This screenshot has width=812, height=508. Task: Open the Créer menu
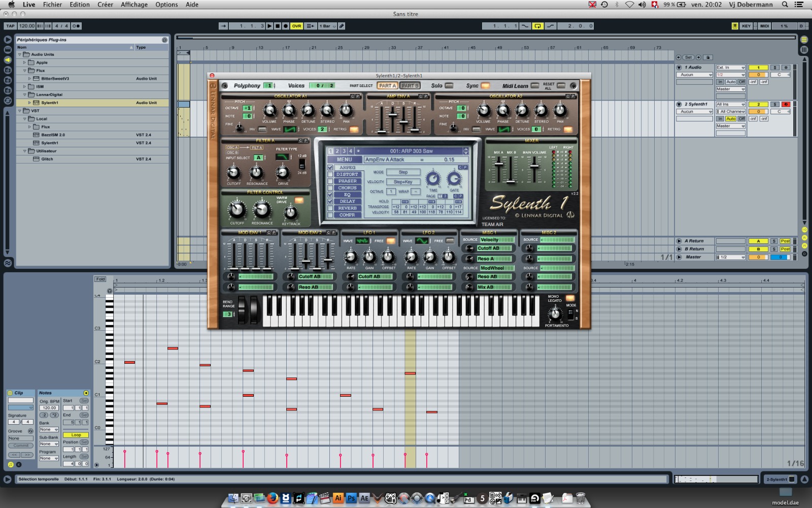105,5
